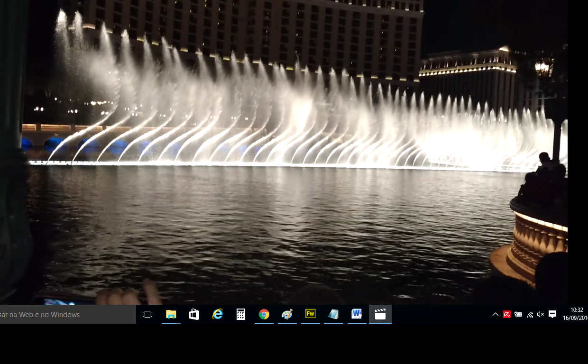Screen dimensions: 588x364
Task: Open File Explorer from the taskbar
Action: (x=171, y=314)
